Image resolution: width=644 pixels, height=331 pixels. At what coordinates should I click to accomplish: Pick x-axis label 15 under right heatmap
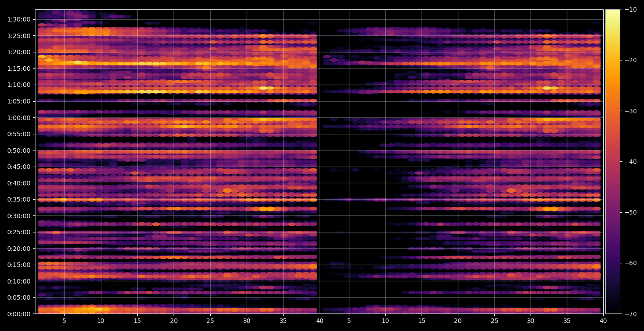point(422,321)
